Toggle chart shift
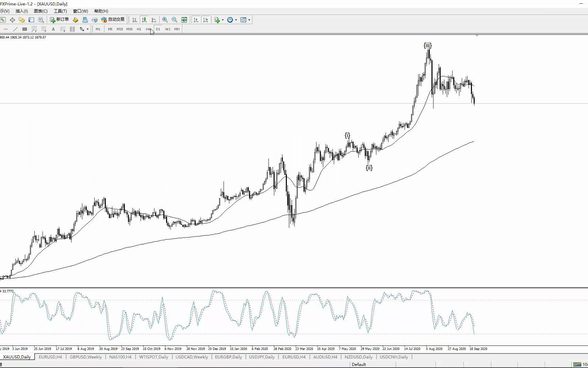The width and height of the screenshot is (588, 368). click(x=206, y=20)
